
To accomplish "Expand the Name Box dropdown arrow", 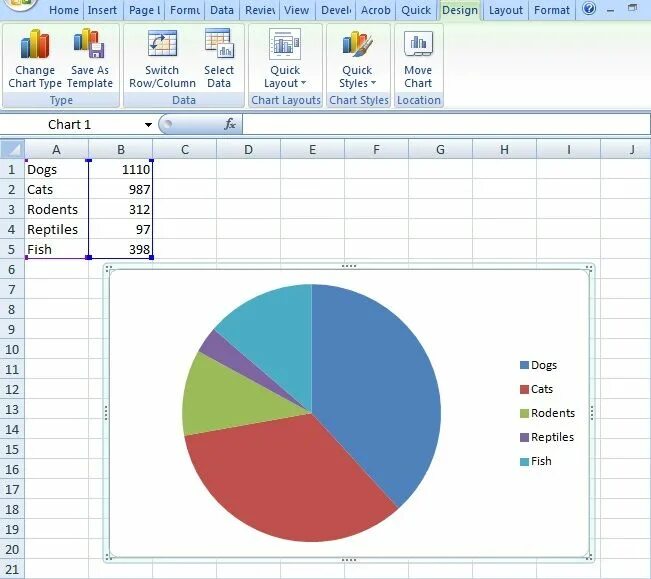I will [x=148, y=125].
